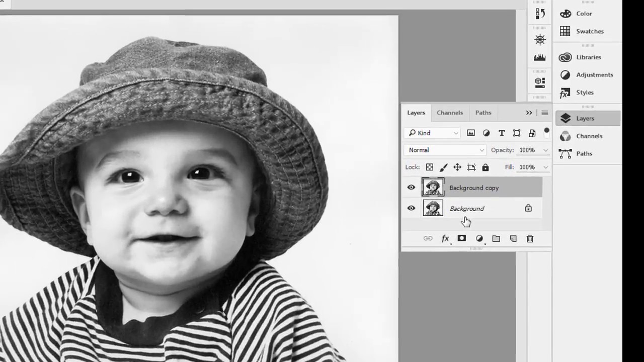644x362 pixels.
Task: Switch to the Channels tab
Action: pyautogui.click(x=449, y=113)
